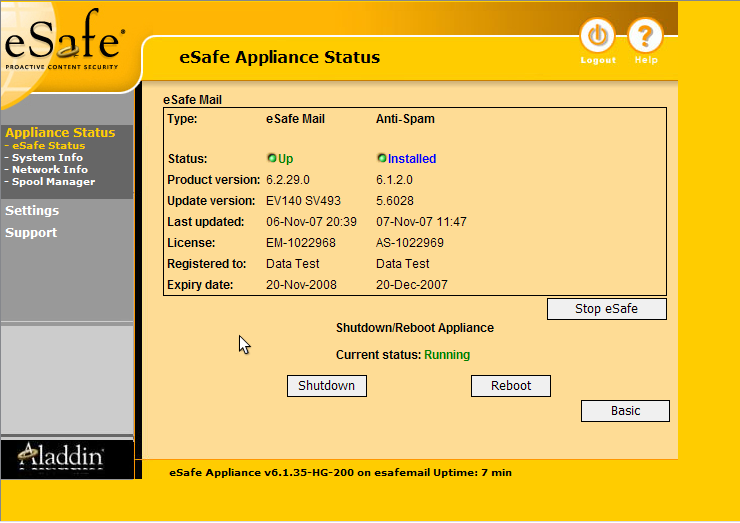
Task: Click the update version EV140 SV493
Action: click(303, 201)
